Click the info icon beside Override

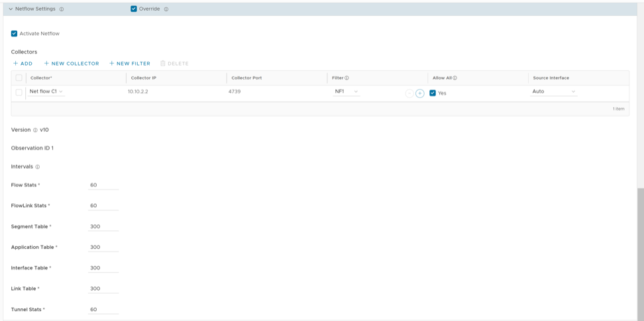coord(166,9)
